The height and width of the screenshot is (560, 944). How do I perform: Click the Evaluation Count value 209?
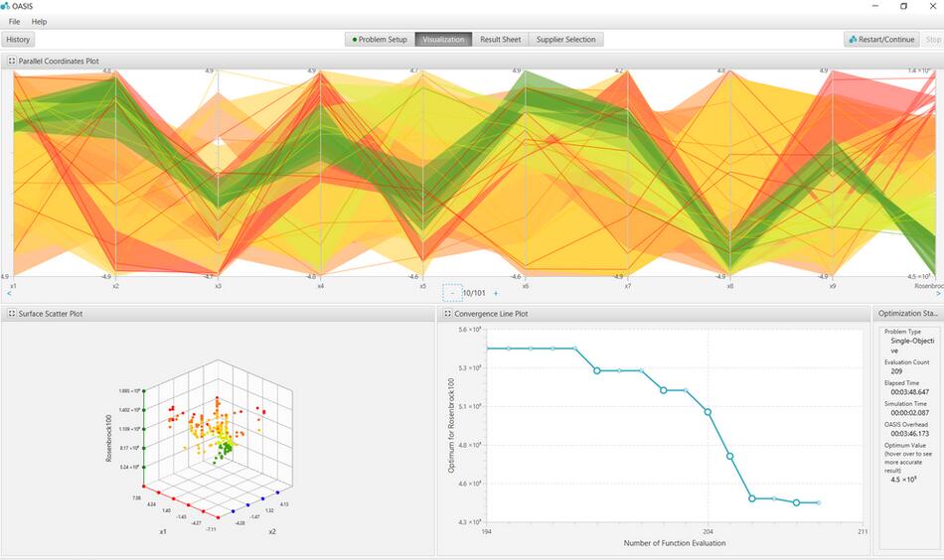[896, 371]
